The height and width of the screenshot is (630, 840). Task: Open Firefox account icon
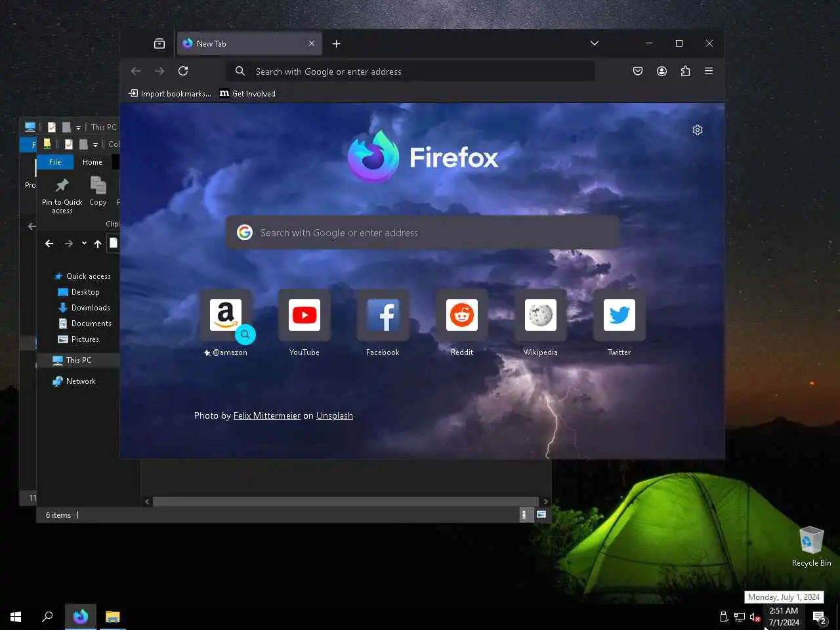point(661,71)
